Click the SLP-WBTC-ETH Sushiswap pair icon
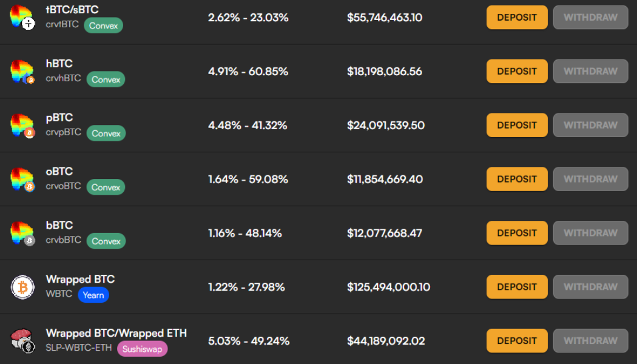Image resolution: width=637 pixels, height=364 pixels. point(21,340)
